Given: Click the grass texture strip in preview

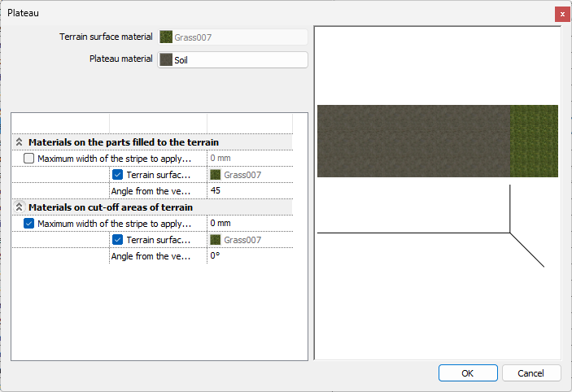Looking at the screenshot, I should click(534, 141).
